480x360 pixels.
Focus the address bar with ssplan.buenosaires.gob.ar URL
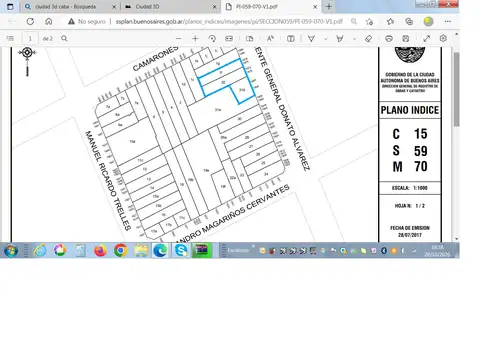[229, 22]
